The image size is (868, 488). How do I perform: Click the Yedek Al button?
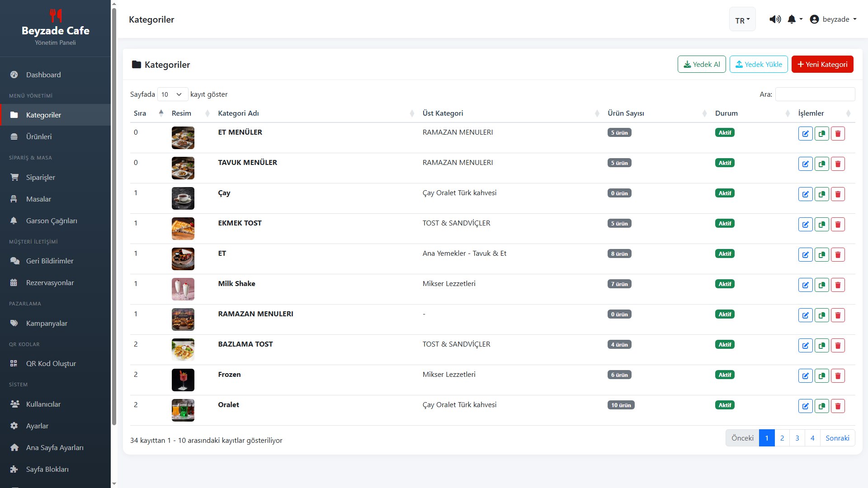701,64
